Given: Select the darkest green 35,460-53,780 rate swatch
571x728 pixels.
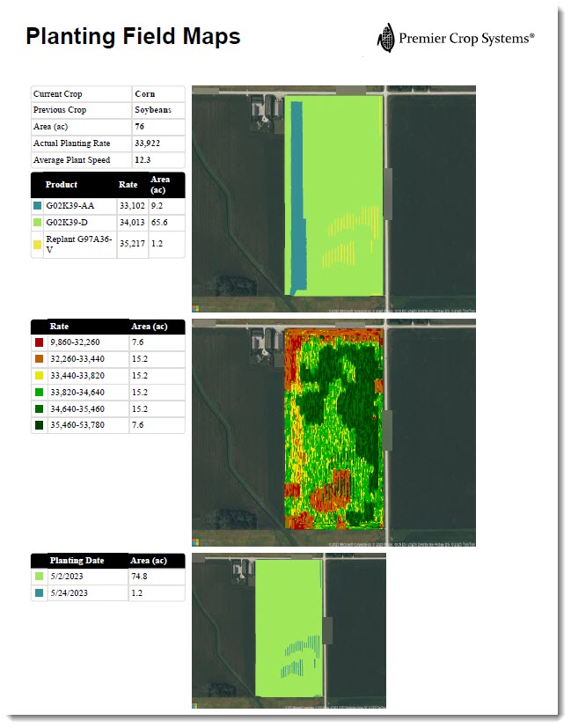Looking at the screenshot, I should point(37,426).
